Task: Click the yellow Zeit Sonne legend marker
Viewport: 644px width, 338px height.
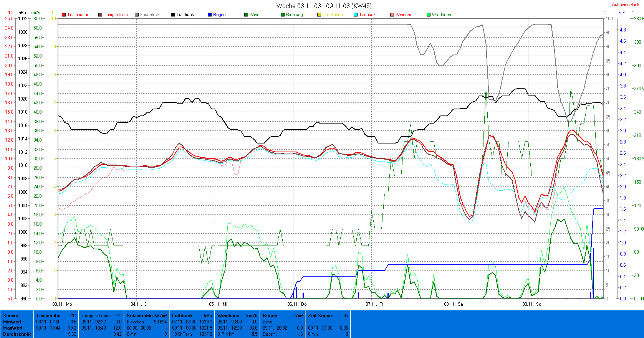Action: pyautogui.click(x=319, y=15)
